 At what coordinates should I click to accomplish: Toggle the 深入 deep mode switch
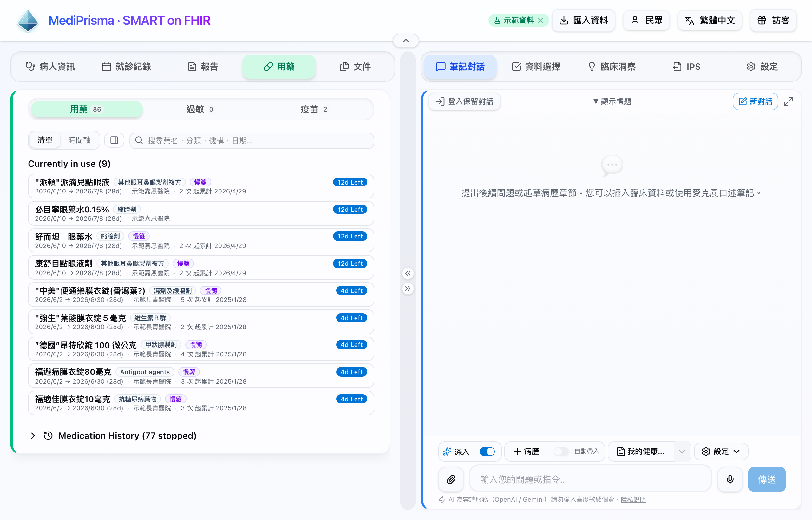[487, 452]
